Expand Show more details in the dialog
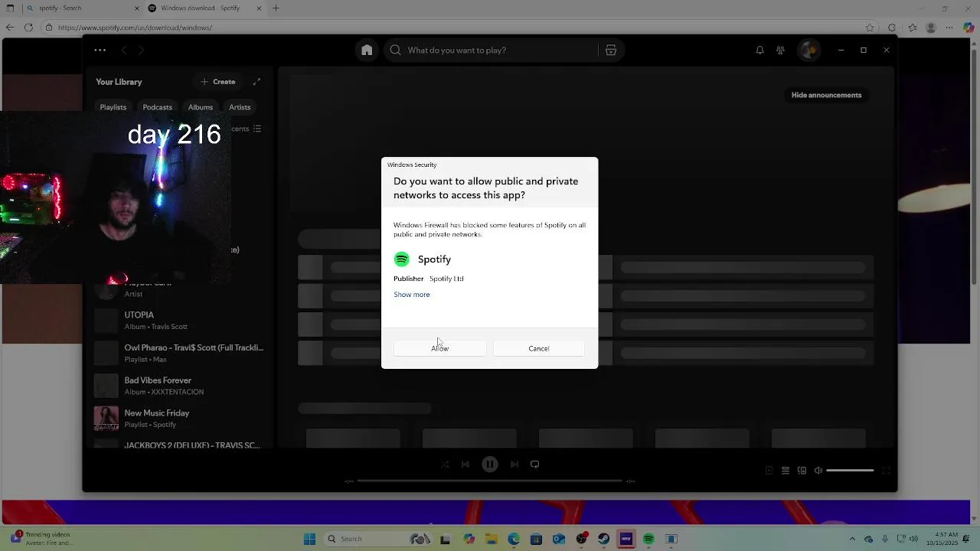980x551 pixels. tap(411, 295)
